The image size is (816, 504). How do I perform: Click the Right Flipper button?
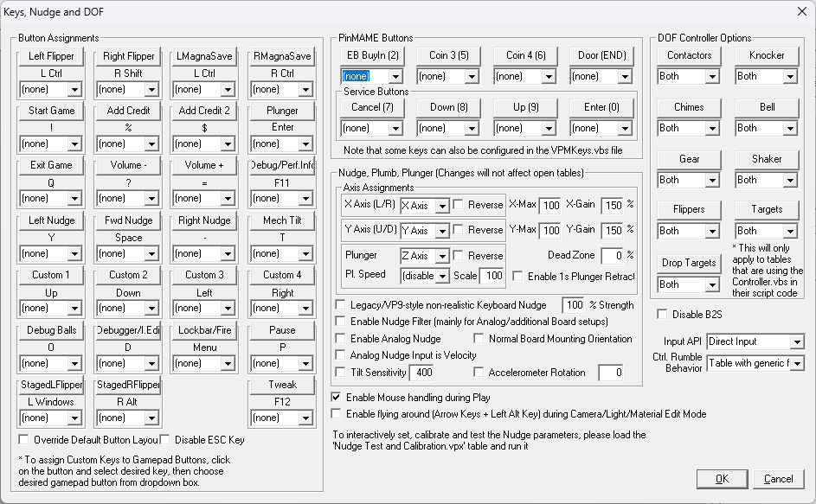tap(128, 56)
